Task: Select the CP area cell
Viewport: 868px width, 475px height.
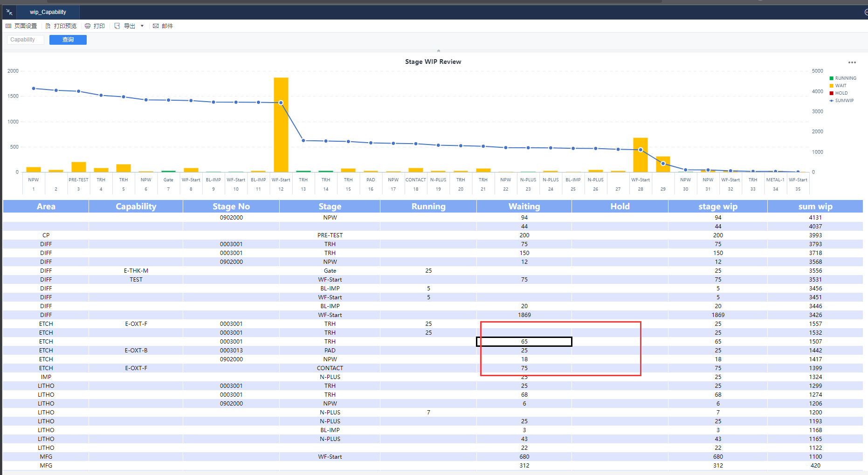Action: pos(46,235)
